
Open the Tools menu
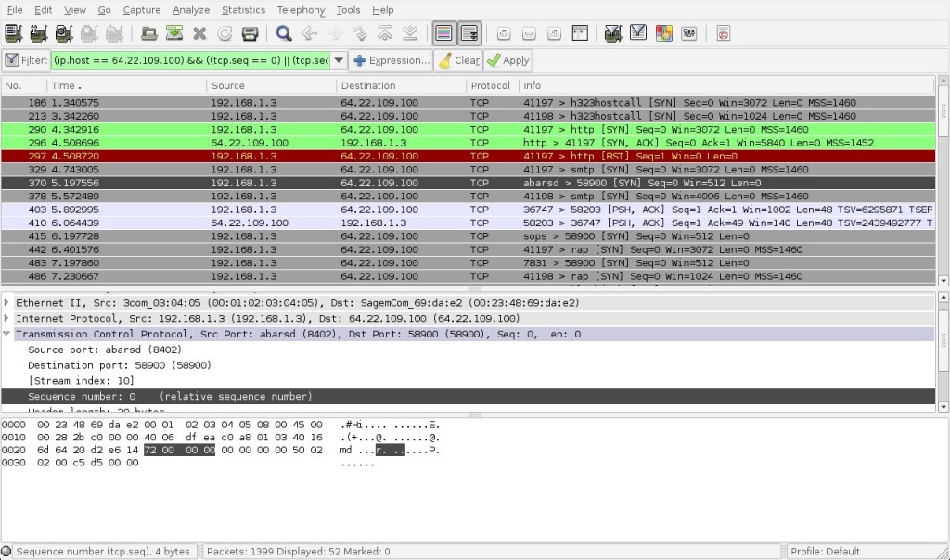pos(349,10)
